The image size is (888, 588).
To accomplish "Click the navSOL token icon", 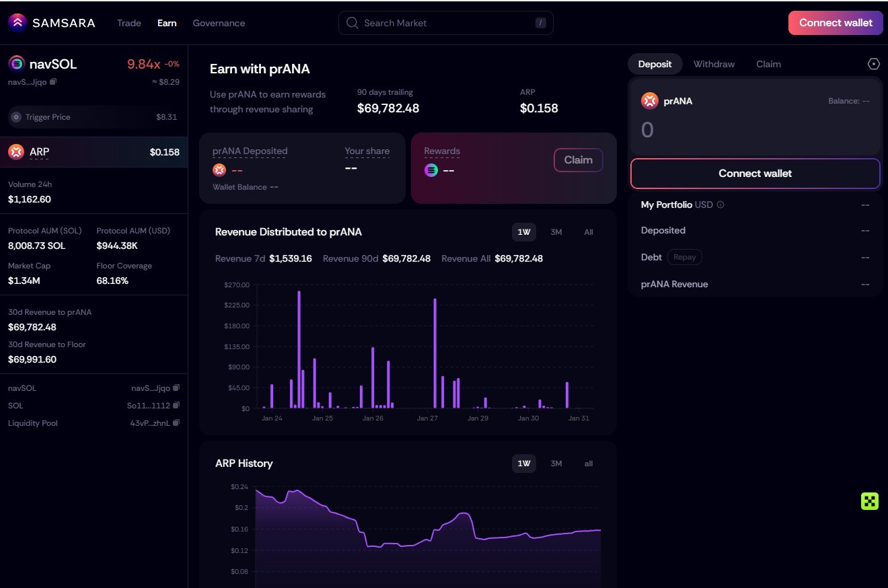I will 17,64.
